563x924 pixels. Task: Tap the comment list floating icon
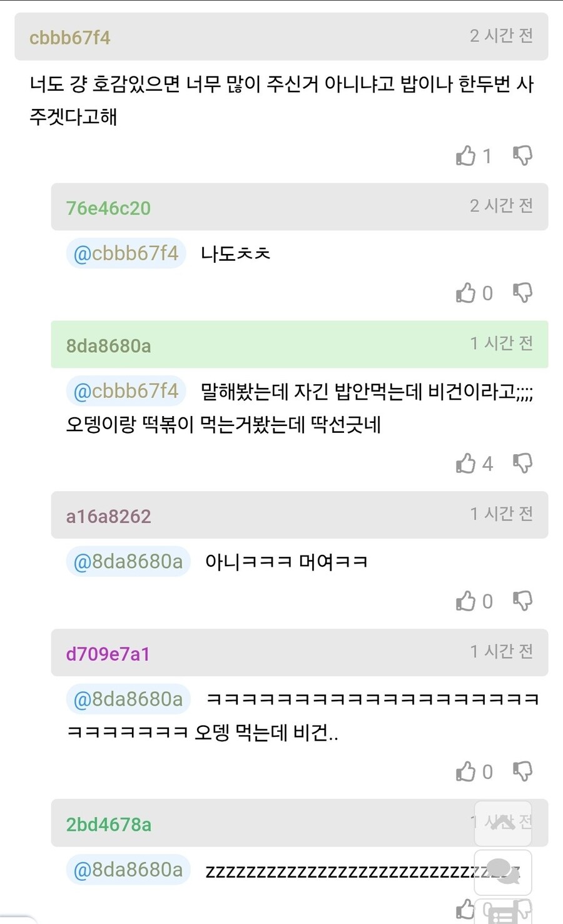[x=504, y=915]
